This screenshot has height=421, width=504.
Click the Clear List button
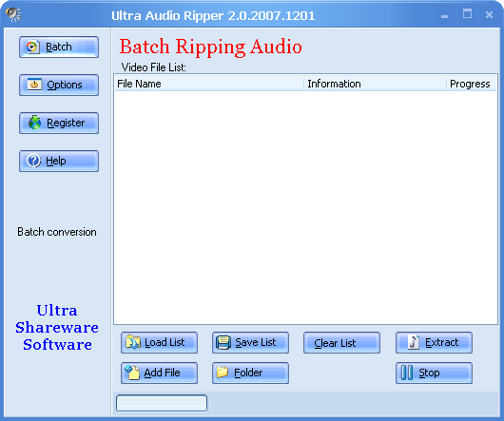coord(341,343)
